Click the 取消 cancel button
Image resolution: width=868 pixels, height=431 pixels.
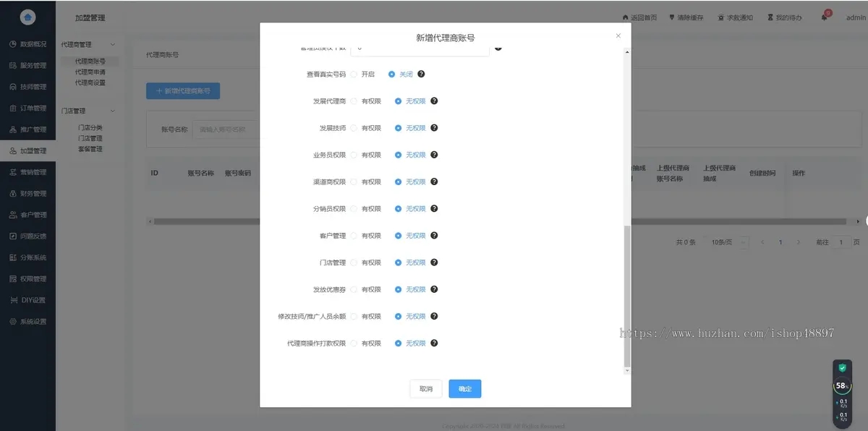(425, 388)
